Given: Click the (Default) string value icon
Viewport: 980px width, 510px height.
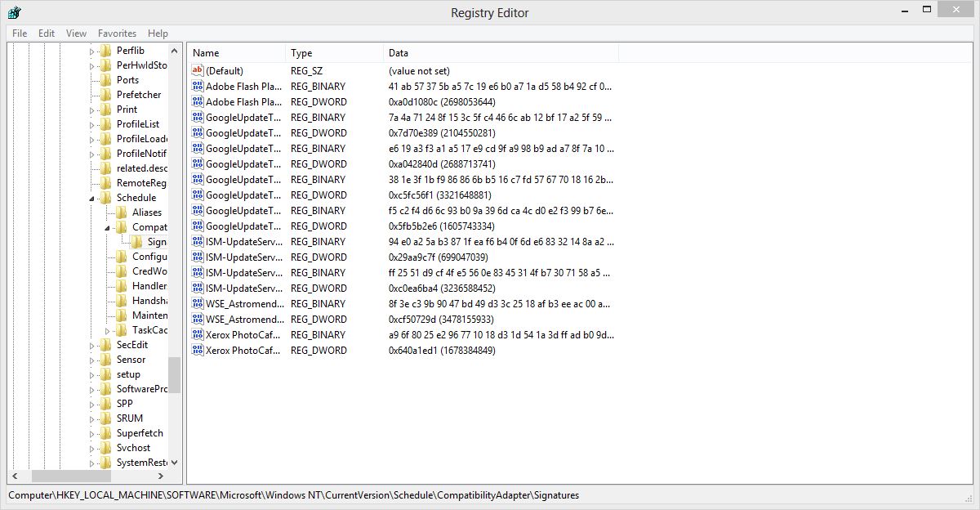Looking at the screenshot, I should click(197, 71).
